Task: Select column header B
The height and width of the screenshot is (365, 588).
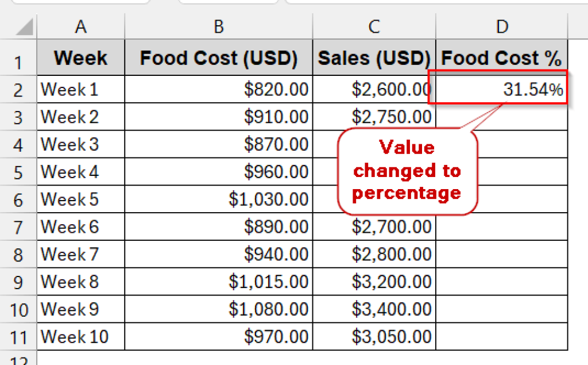Action: [x=218, y=26]
